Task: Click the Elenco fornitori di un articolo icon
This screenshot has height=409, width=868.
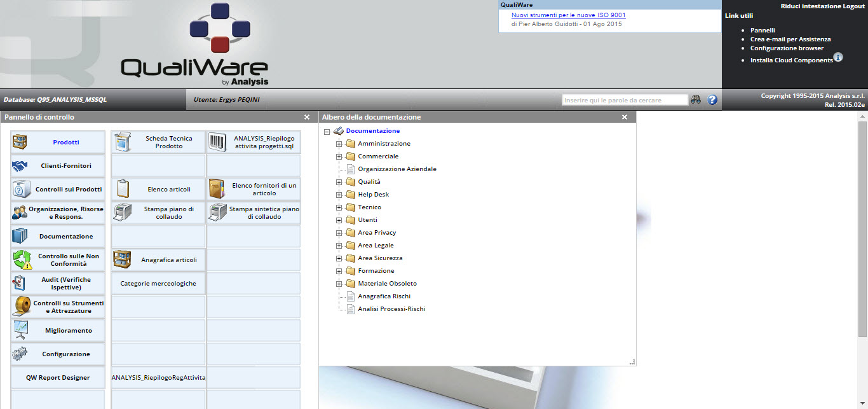Action: (217, 189)
